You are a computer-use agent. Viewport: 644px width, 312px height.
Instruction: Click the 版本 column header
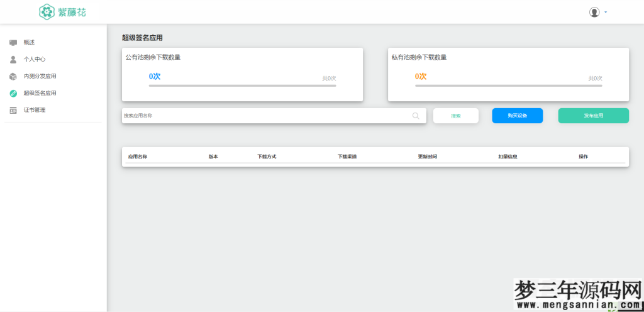click(x=213, y=157)
